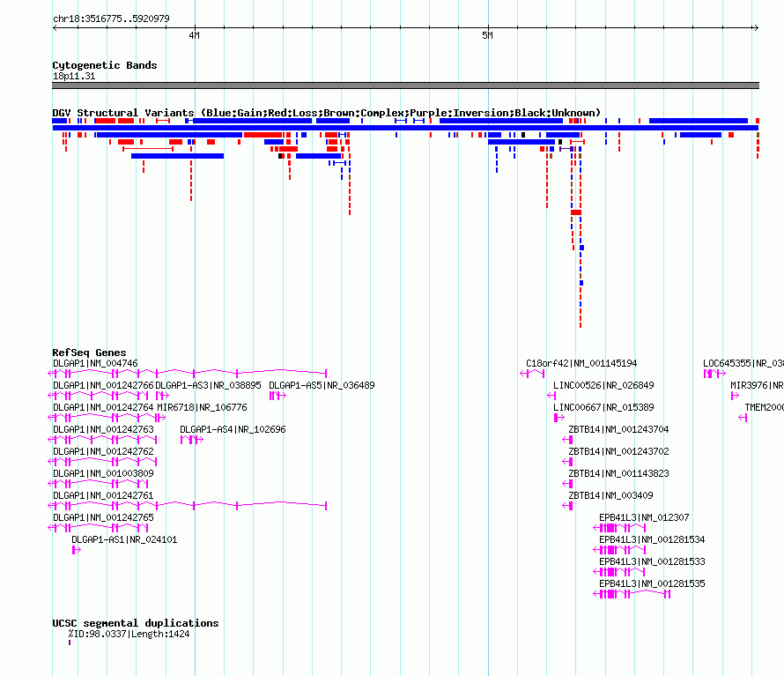Select the DLGAP1|NM_001242763 transcript label
Screen dimensions: 784x676
point(103,429)
